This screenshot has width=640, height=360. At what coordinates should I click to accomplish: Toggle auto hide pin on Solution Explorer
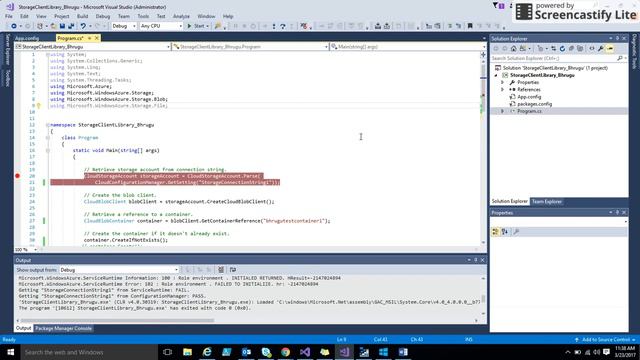pos(617,38)
